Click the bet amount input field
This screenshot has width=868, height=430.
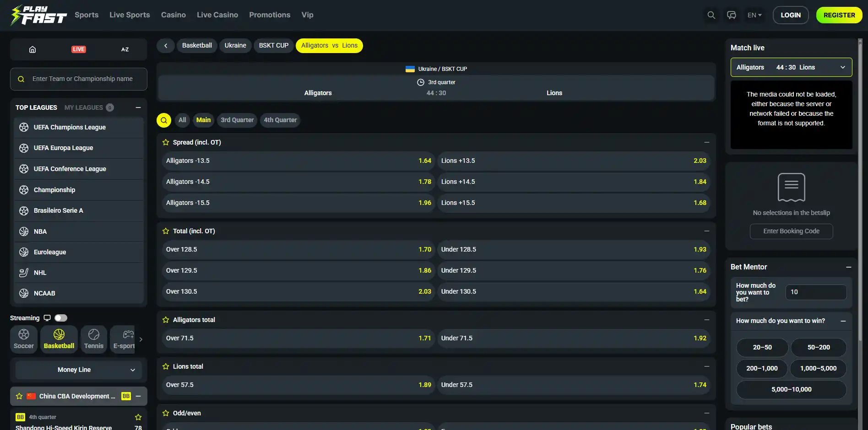pos(816,292)
